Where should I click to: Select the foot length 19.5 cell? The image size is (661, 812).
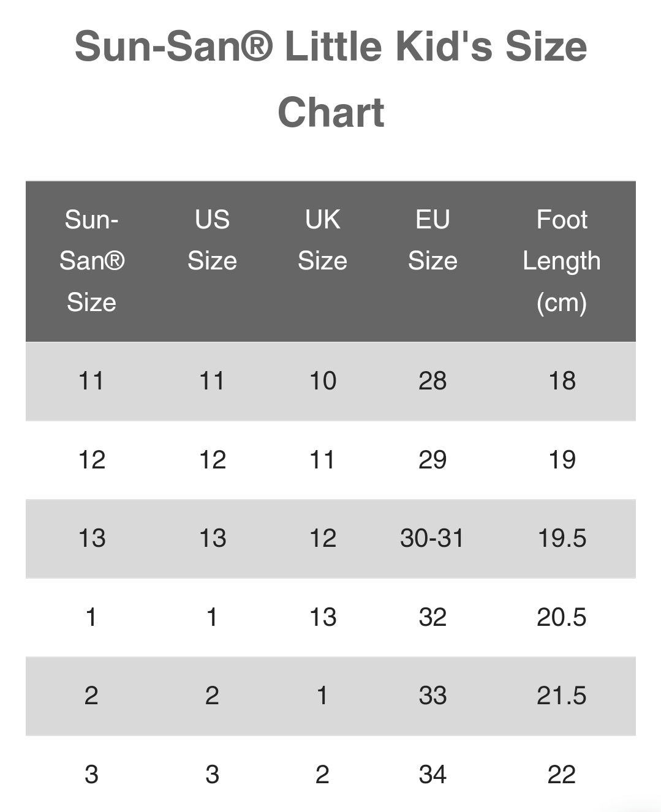561,538
